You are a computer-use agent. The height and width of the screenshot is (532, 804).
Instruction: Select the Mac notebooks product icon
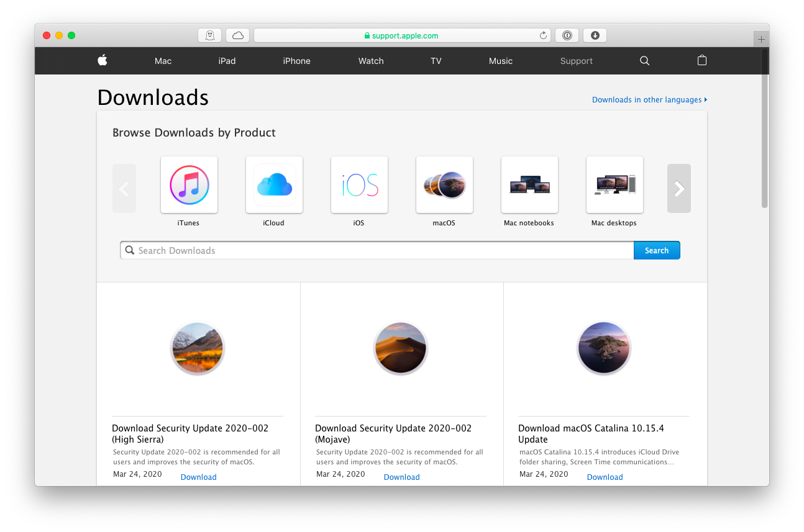(529, 184)
